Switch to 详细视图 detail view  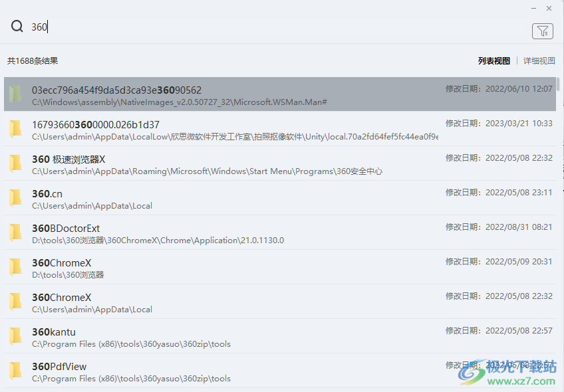[x=539, y=60]
